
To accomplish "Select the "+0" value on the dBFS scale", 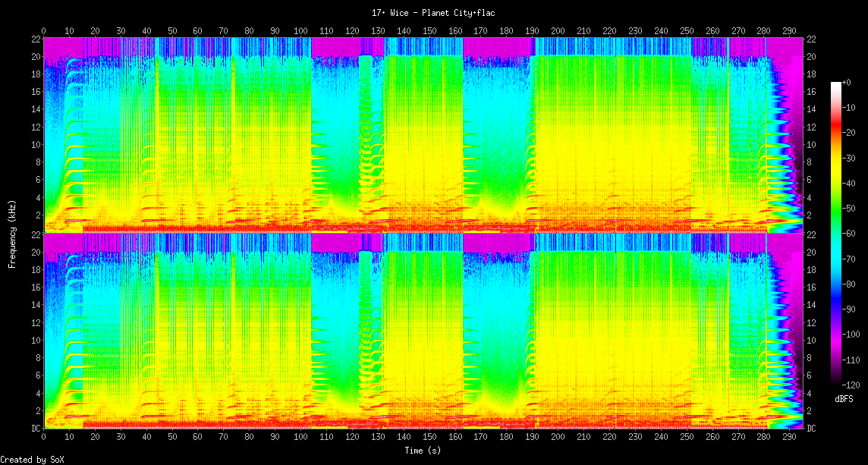I will click(847, 82).
